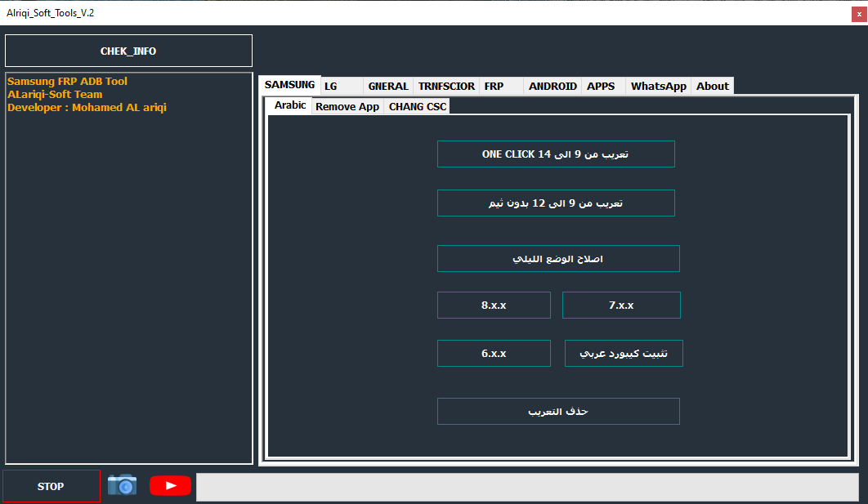Viewport: 868px width, 504px height.
Task: Click the 6.x.x version button
Action: point(494,353)
